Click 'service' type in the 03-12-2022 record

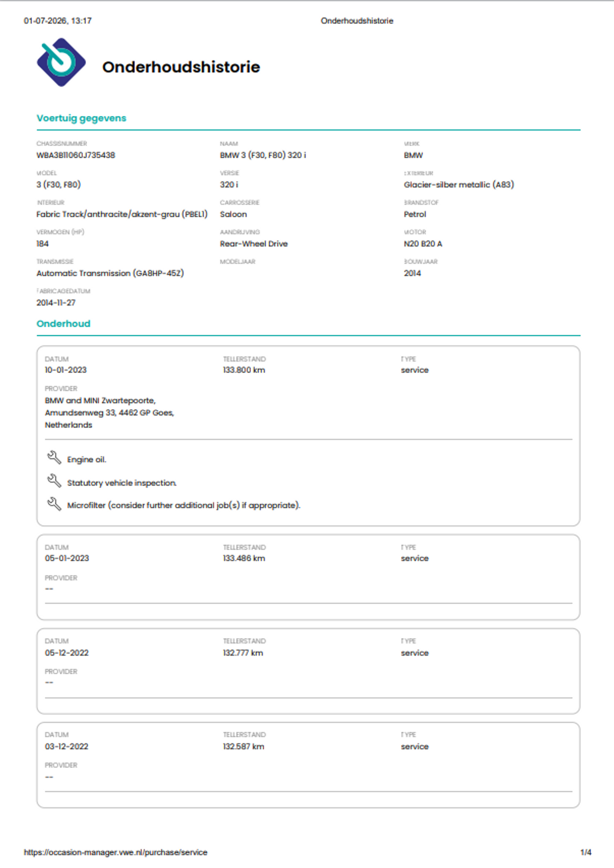[414, 747]
